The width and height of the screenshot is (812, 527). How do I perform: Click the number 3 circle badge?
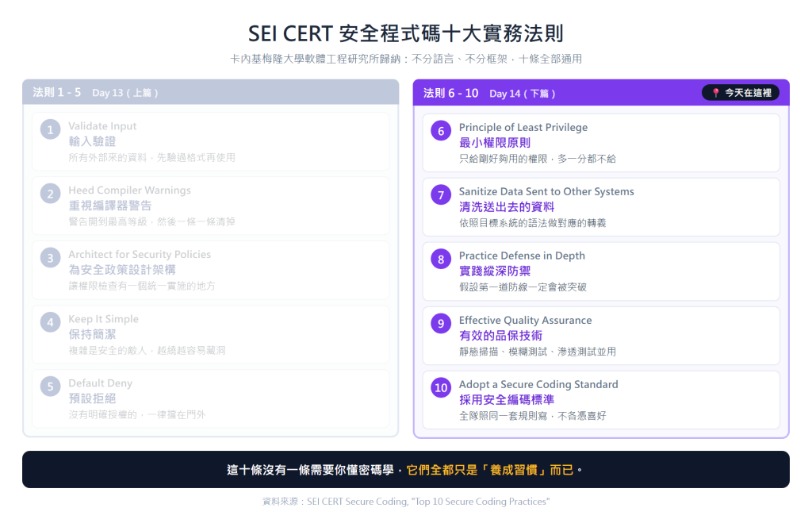(50, 258)
